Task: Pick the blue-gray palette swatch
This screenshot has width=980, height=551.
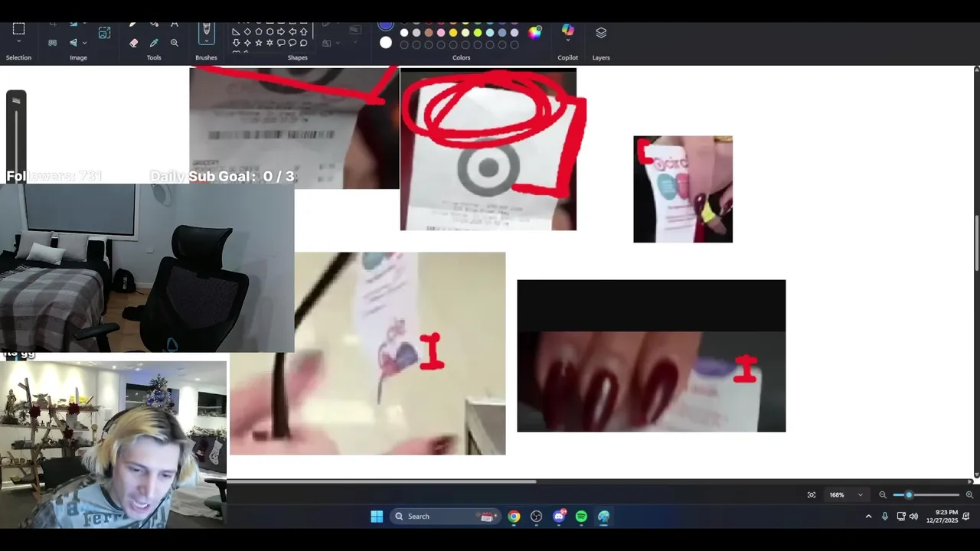Action: [502, 33]
